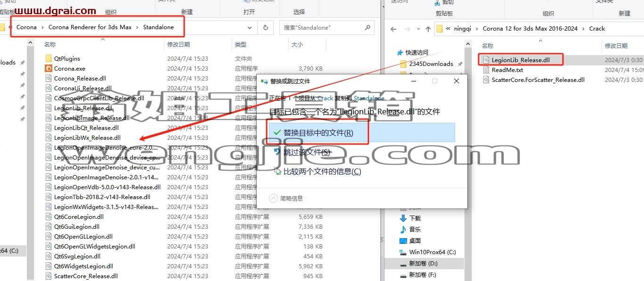Click the search magnifier icon in Standalone search box
The height and width of the screenshot is (281, 644).
[368, 28]
